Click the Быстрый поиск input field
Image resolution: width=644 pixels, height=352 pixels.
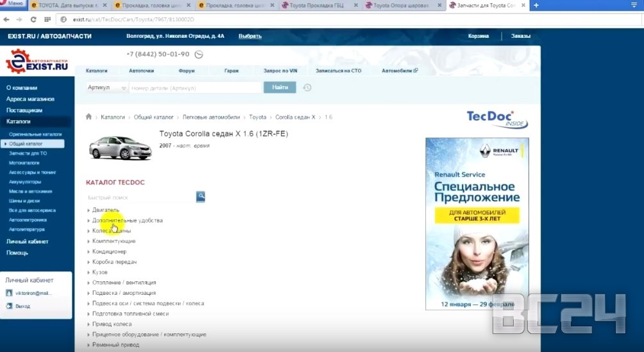[x=140, y=197]
